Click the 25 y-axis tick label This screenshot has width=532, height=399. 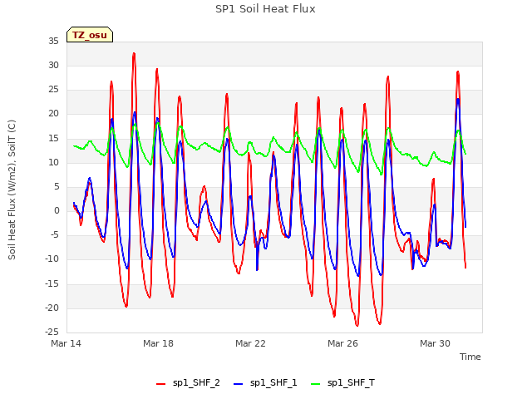pyautogui.click(x=53, y=90)
